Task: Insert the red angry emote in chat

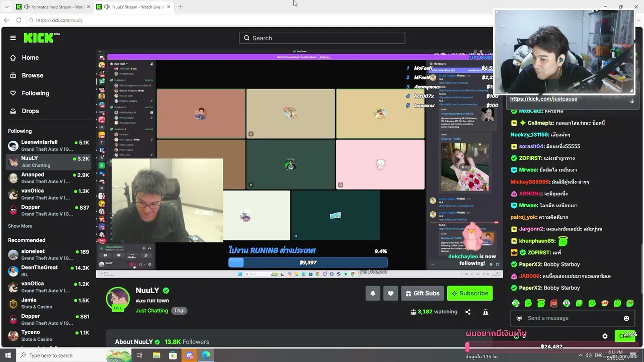Action: click(x=554, y=303)
